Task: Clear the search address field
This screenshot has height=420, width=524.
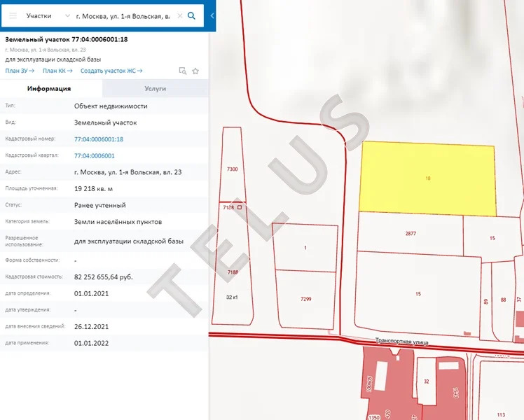Action: [x=179, y=15]
